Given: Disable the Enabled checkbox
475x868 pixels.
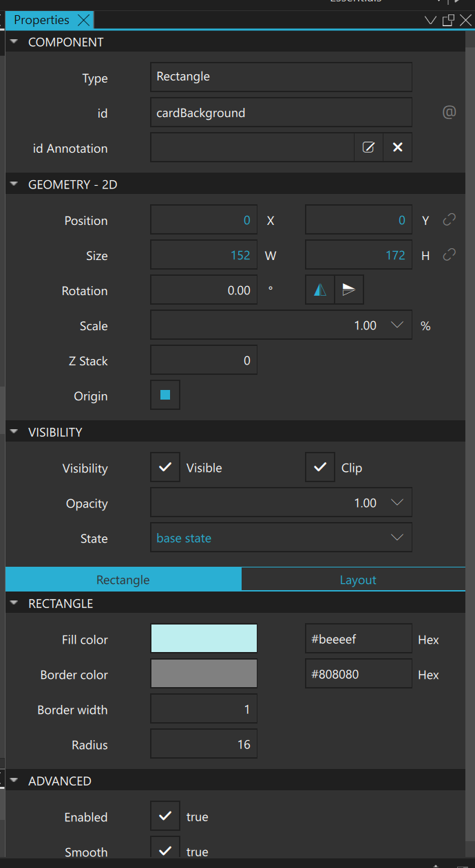Looking at the screenshot, I should tap(165, 816).
